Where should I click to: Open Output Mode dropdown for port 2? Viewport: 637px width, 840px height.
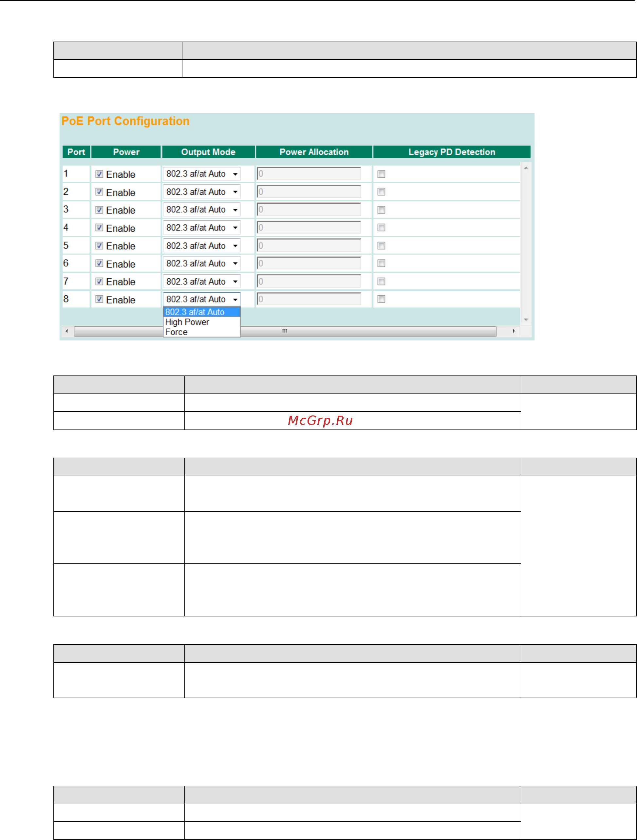click(x=202, y=192)
